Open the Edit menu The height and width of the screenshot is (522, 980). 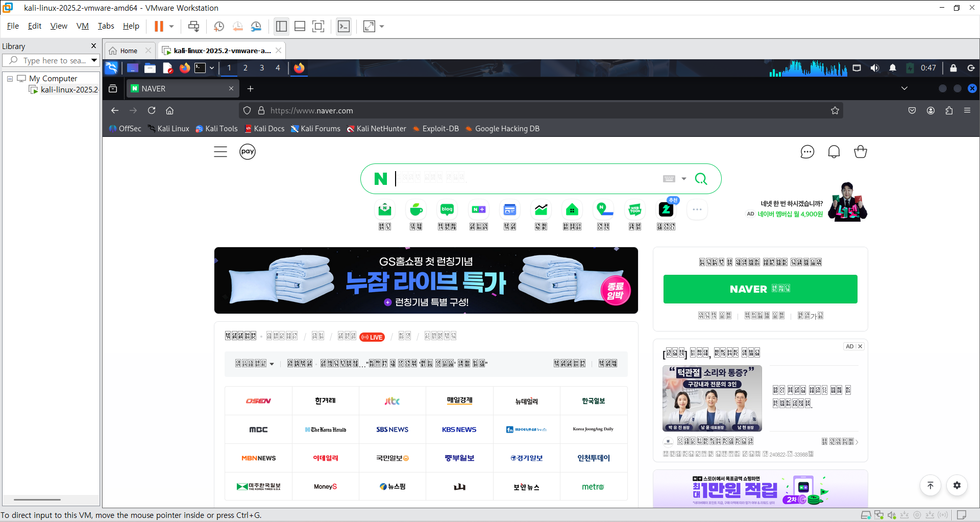click(35, 26)
